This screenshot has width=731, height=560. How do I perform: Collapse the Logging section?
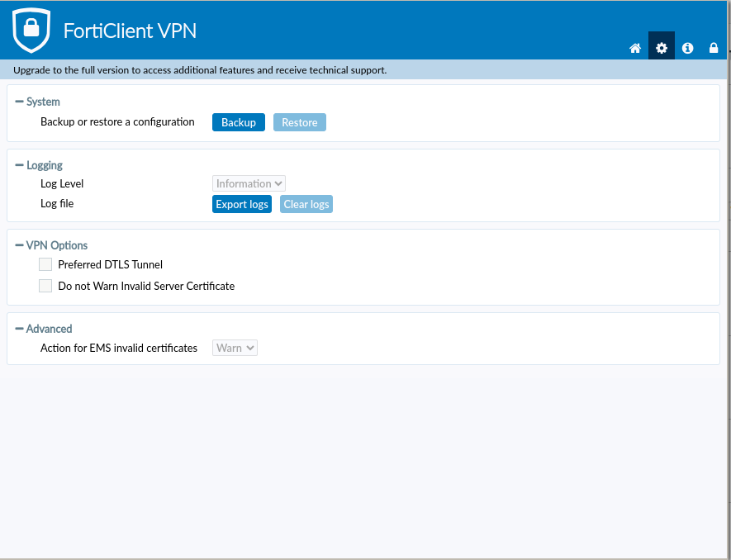[x=20, y=165]
